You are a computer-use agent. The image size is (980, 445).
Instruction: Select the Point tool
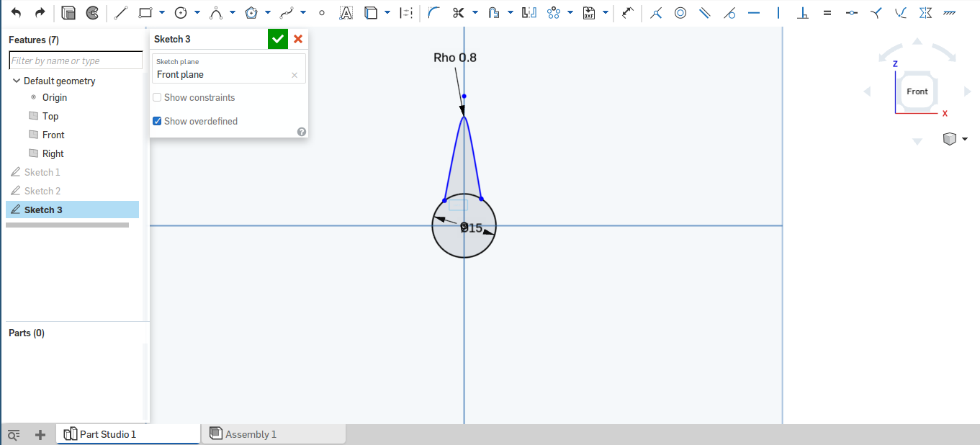pyautogui.click(x=322, y=13)
